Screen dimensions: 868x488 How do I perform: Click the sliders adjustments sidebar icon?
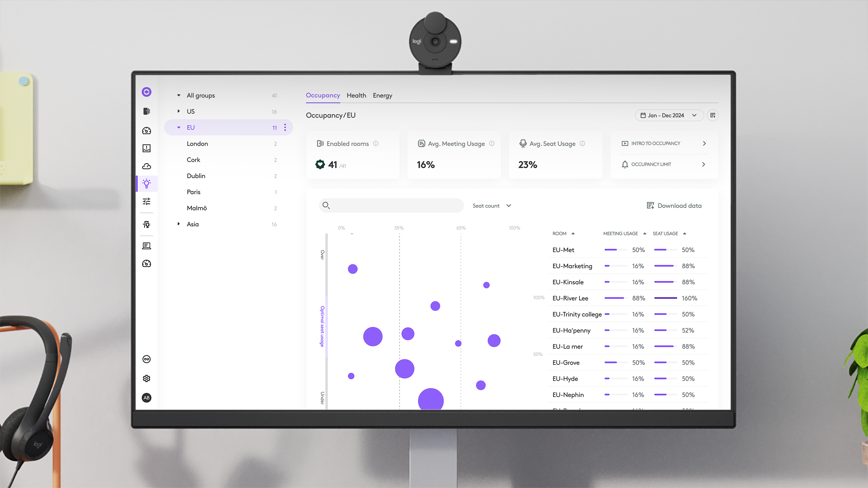point(146,202)
